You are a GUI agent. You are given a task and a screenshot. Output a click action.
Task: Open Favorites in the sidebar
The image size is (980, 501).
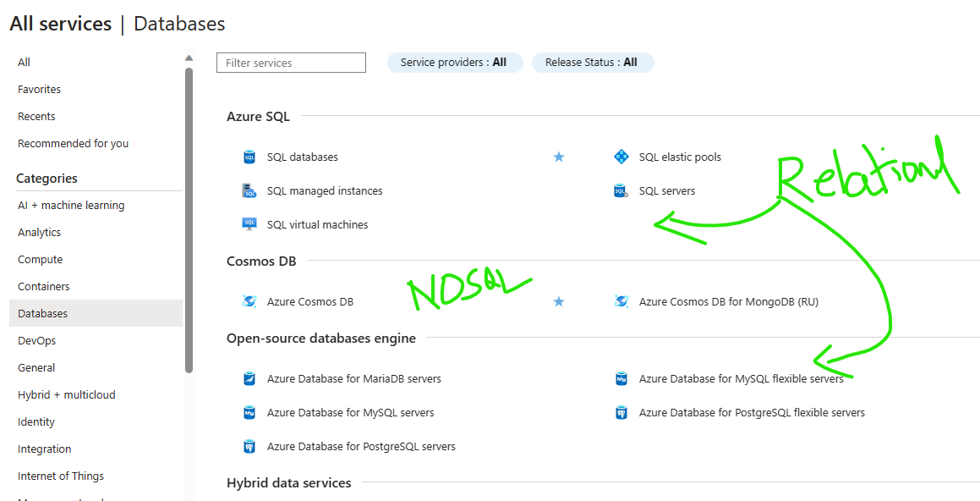[x=40, y=90]
